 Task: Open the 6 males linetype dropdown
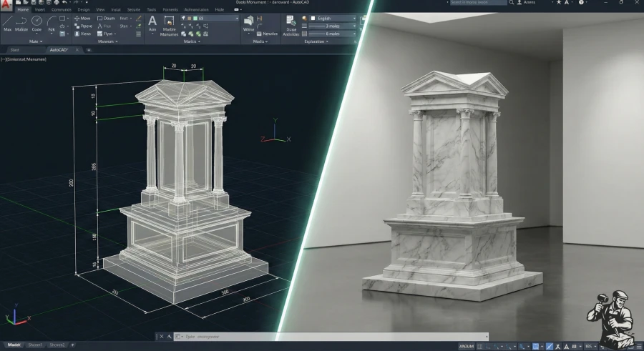(x=332, y=34)
